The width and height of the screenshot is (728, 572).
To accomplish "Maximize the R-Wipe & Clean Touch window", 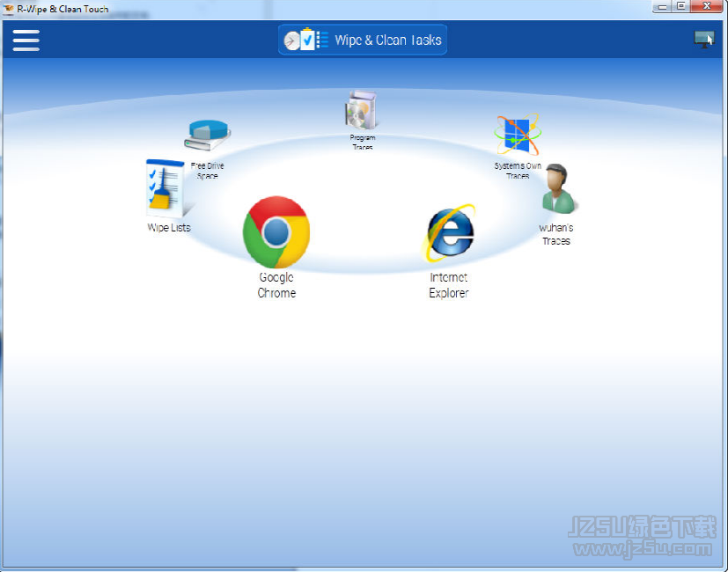I will 681,6.
